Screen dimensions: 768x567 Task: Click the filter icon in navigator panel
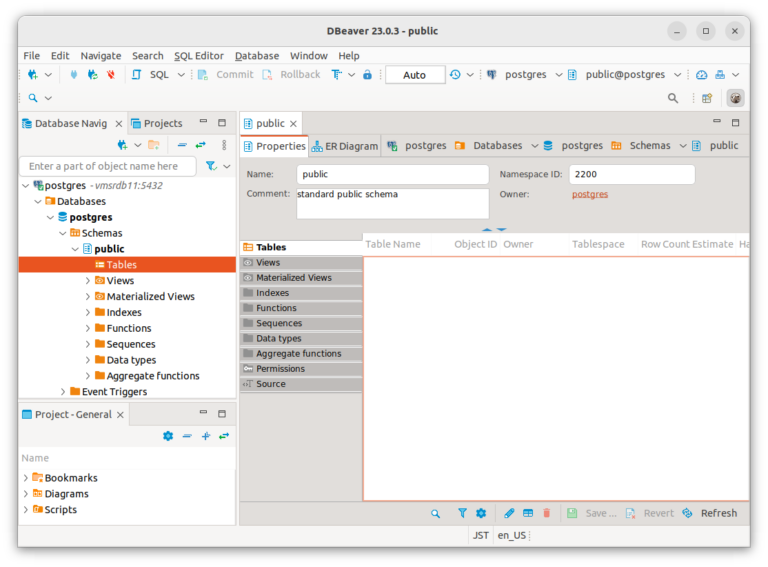click(x=211, y=166)
